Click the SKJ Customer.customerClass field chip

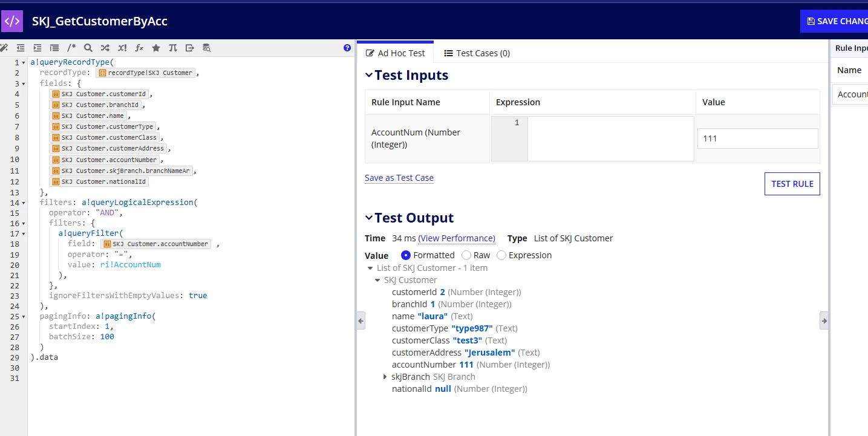(x=105, y=137)
